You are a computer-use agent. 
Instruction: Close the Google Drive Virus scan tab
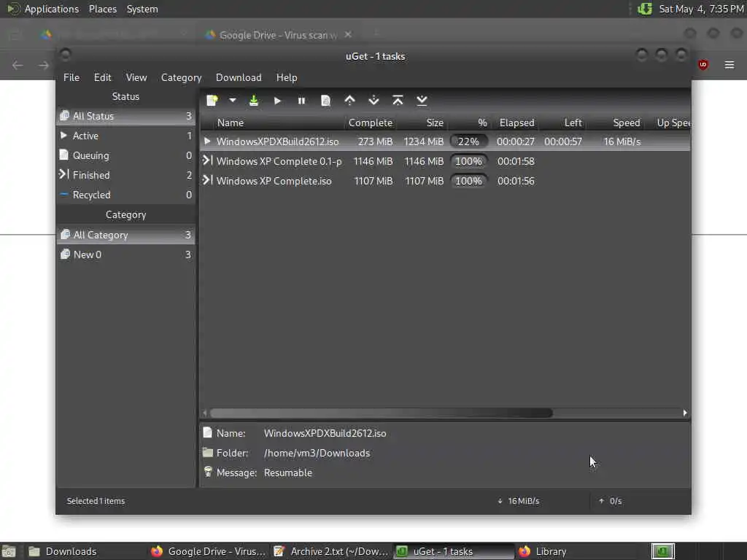[348, 34]
